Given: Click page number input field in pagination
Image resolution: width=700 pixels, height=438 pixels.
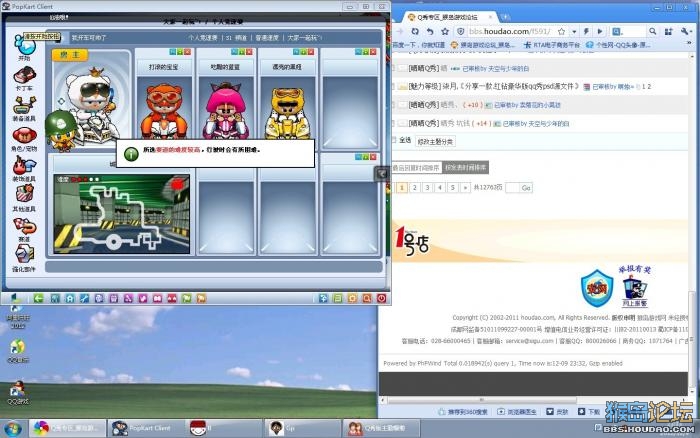Looking at the screenshot, I should (x=512, y=188).
